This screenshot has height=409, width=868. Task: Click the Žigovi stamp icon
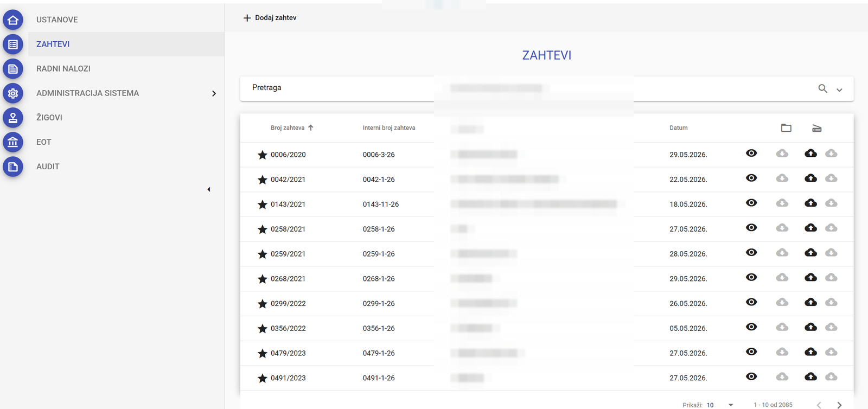coord(13,118)
